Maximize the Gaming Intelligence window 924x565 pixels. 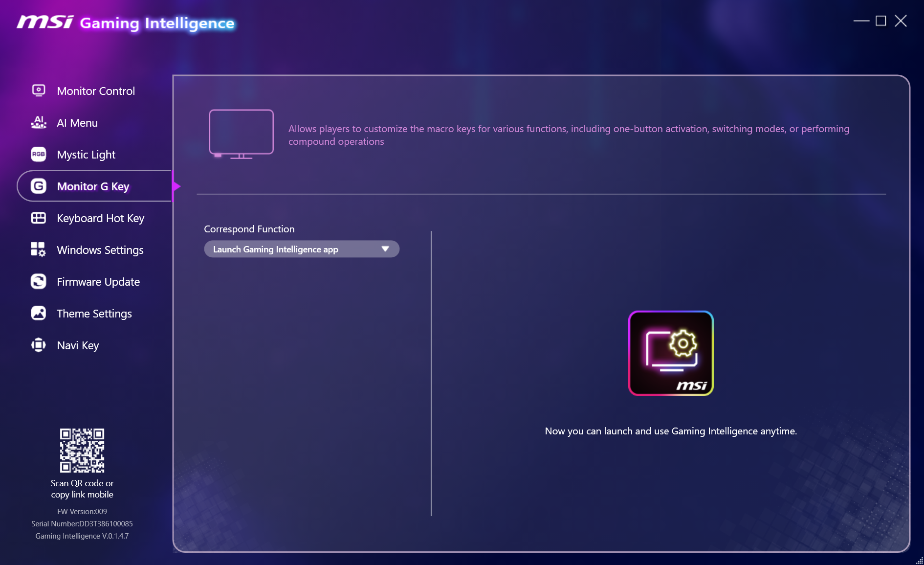pos(881,21)
